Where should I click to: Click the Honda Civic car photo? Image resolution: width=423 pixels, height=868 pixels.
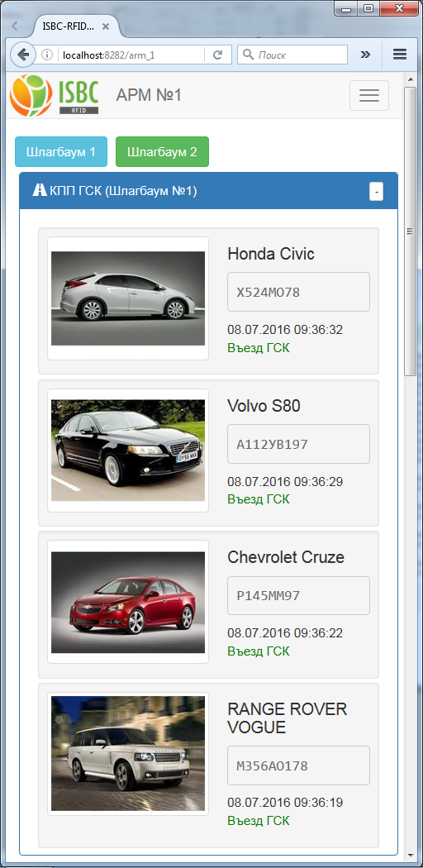coord(128,298)
